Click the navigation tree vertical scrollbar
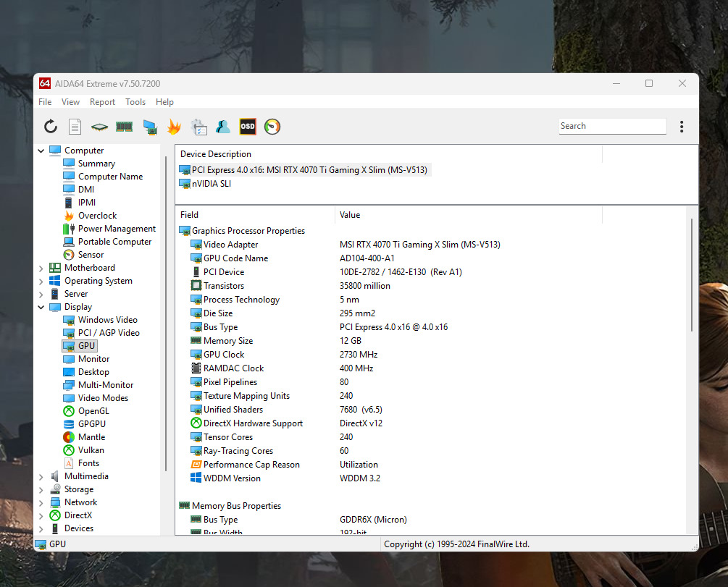Image resolution: width=728 pixels, height=587 pixels. 166,313
